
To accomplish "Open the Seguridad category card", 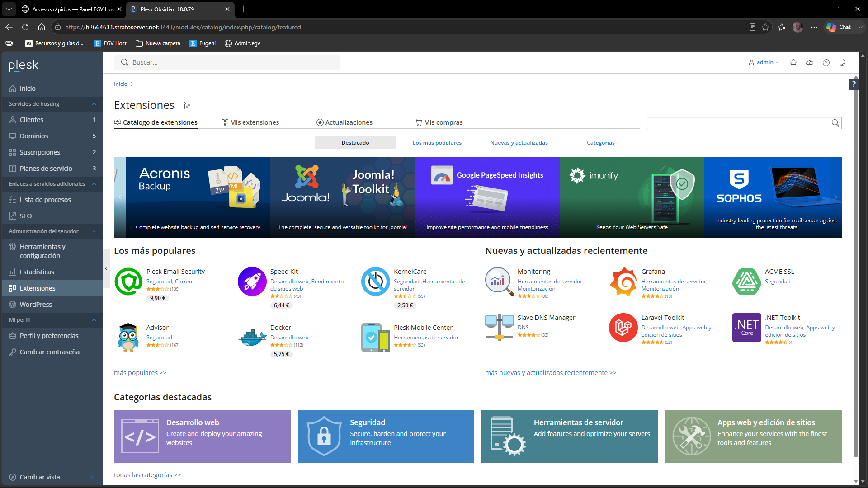I will 386,436.
